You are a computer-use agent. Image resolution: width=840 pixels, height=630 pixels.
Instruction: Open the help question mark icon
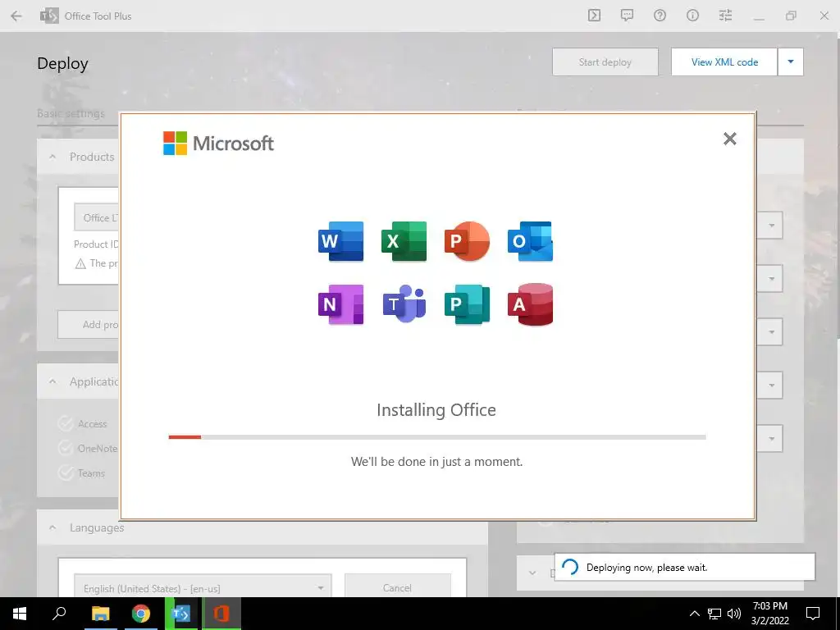click(660, 16)
